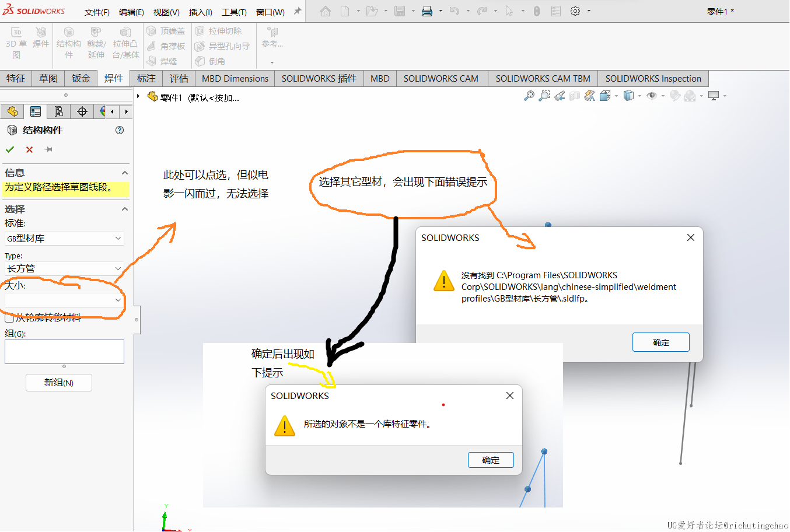Click the Hide/Show Items eye icon
This screenshot has width=790, height=532.
tap(652, 96)
